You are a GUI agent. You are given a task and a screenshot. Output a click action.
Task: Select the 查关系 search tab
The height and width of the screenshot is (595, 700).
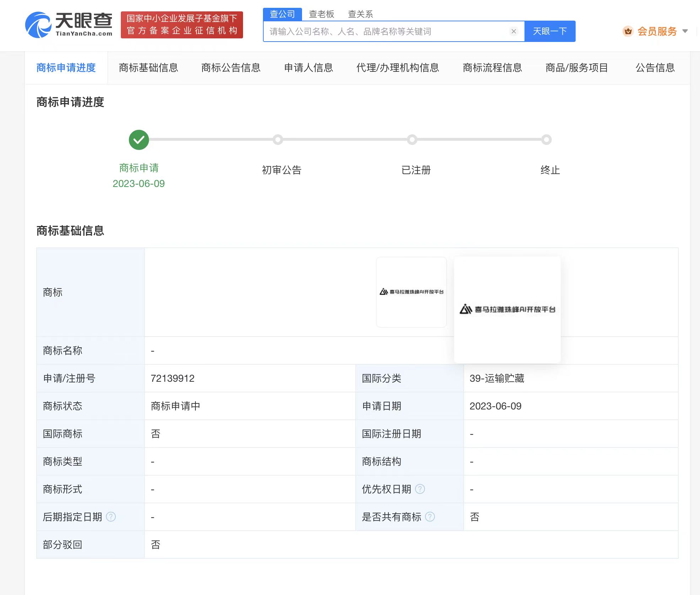point(360,14)
